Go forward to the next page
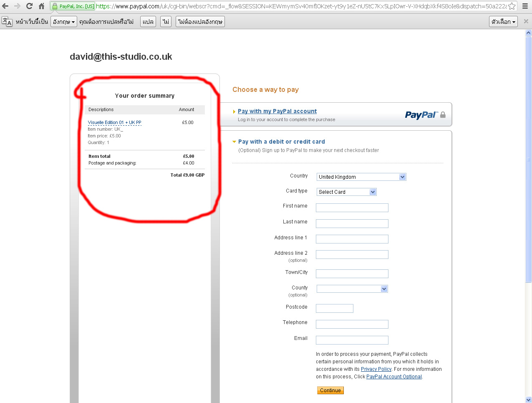The image size is (532, 403). (17, 6)
